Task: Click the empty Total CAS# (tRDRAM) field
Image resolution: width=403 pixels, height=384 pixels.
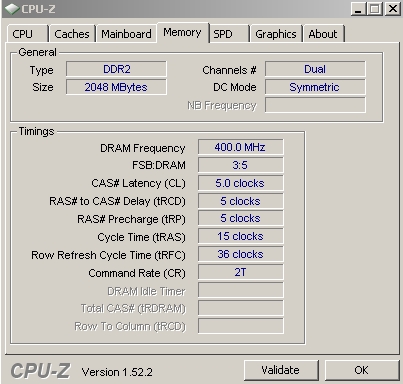Action: click(240, 308)
